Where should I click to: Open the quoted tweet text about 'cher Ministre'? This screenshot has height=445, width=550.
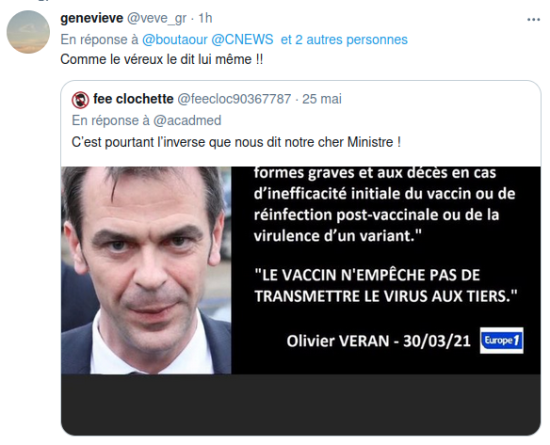[236, 142]
